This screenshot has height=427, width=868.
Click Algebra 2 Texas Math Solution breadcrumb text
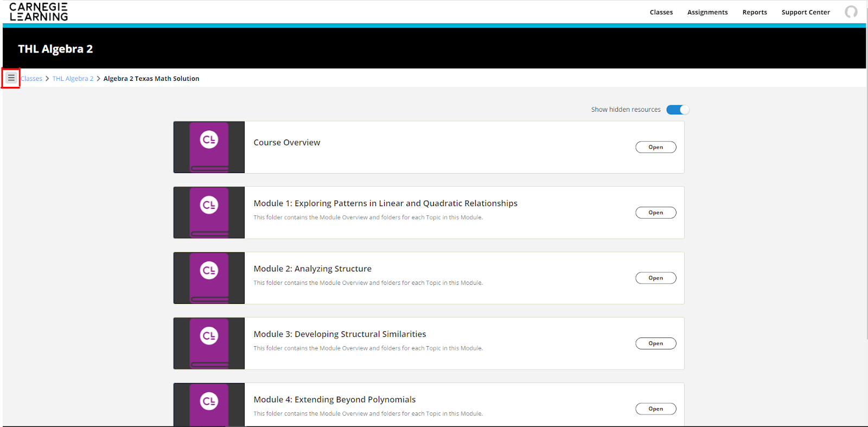pos(151,79)
